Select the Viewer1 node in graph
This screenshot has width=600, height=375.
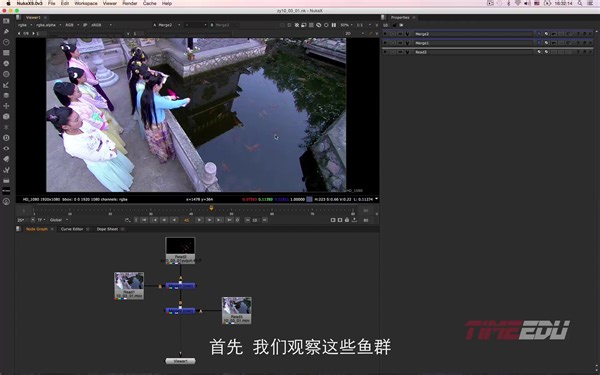click(180, 361)
